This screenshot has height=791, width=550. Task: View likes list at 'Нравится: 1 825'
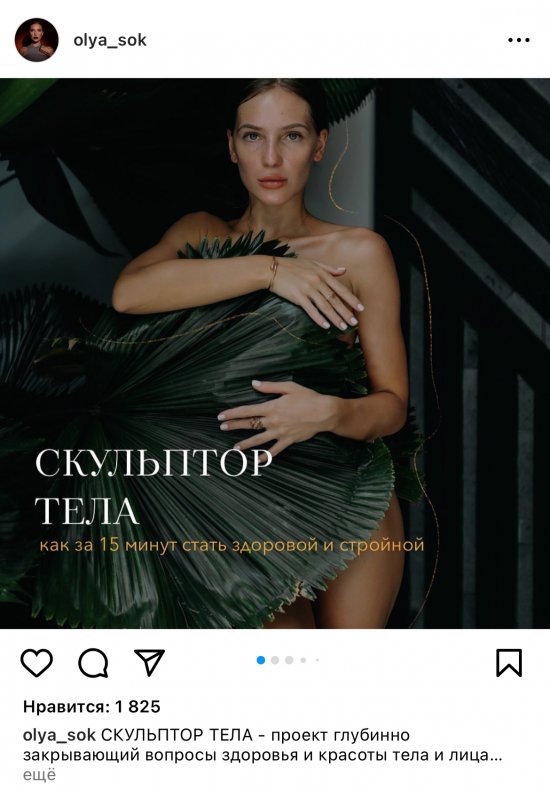tap(92, 707)
